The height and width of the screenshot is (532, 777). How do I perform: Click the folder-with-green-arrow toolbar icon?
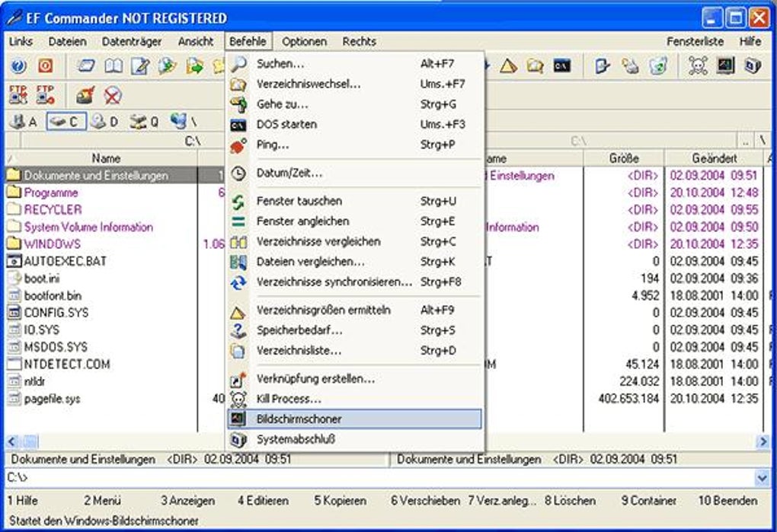(x=194, y=65)
